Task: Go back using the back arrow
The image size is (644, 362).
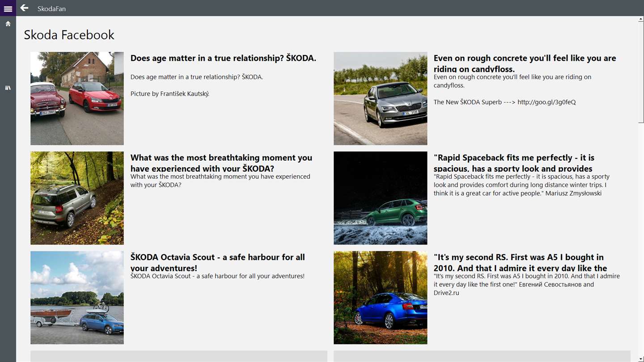Action: [x=24, y=8]
